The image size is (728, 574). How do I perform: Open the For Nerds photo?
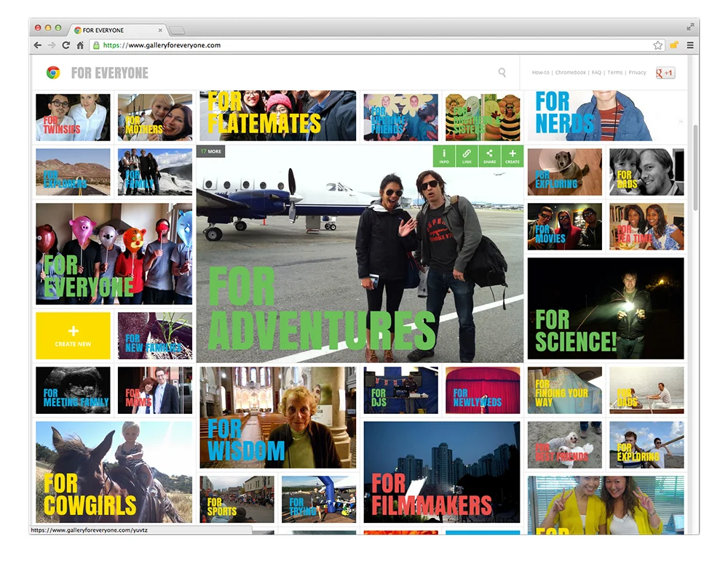[x=606, y=116]
